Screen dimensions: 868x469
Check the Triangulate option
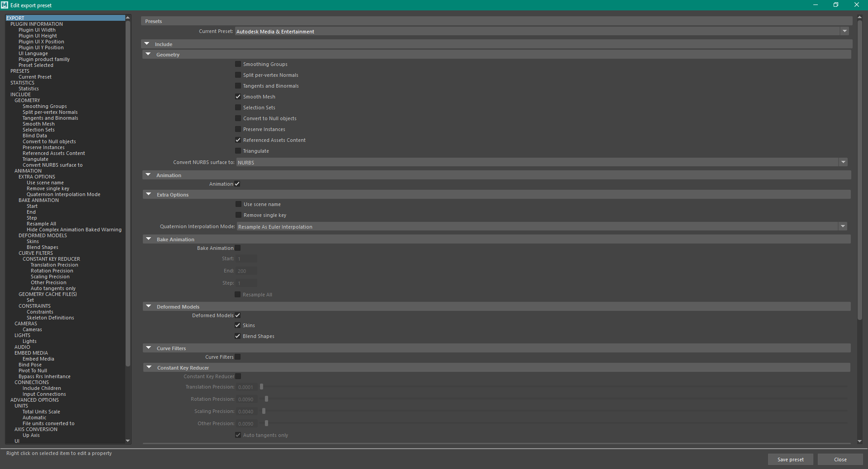(238, 150)
